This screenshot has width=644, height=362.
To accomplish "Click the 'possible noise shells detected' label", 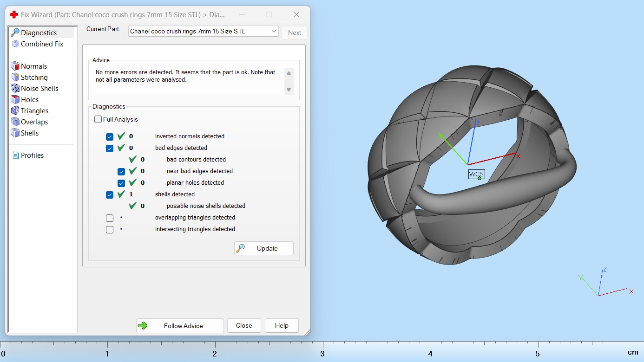I will coord(206,206).
